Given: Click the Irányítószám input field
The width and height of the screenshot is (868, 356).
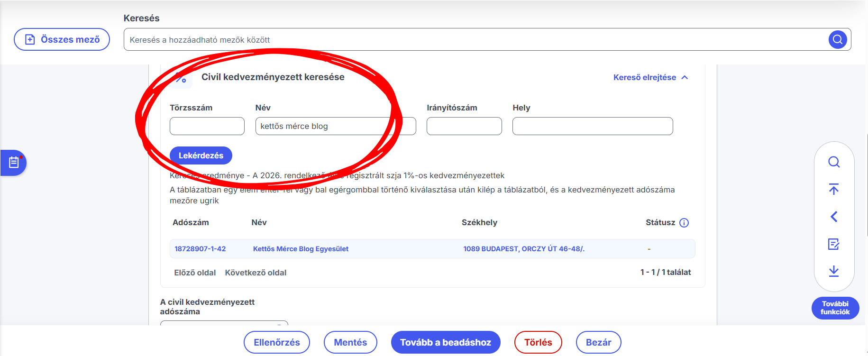Looking at the screenshot, I should [464, 126].
